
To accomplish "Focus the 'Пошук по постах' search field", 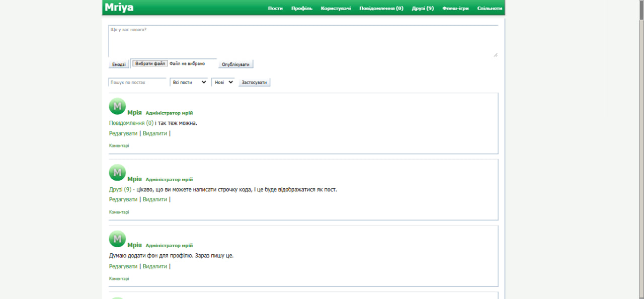I will (137, 82).
